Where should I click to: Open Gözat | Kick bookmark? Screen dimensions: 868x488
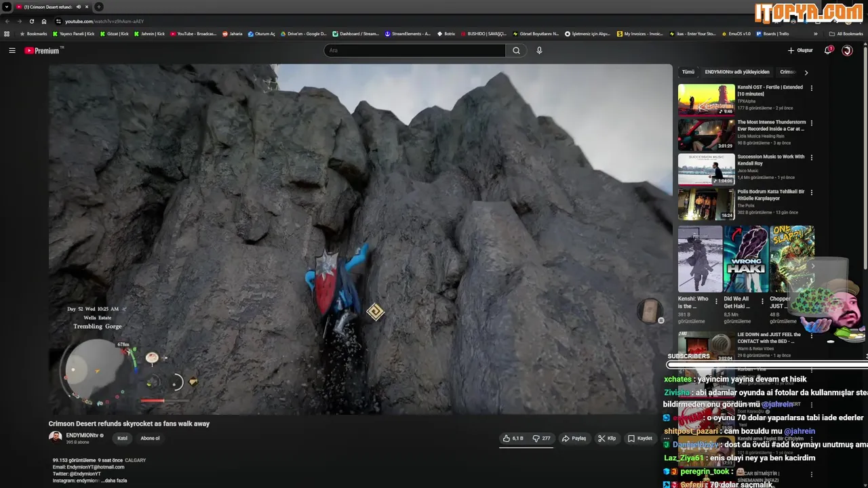115,33
